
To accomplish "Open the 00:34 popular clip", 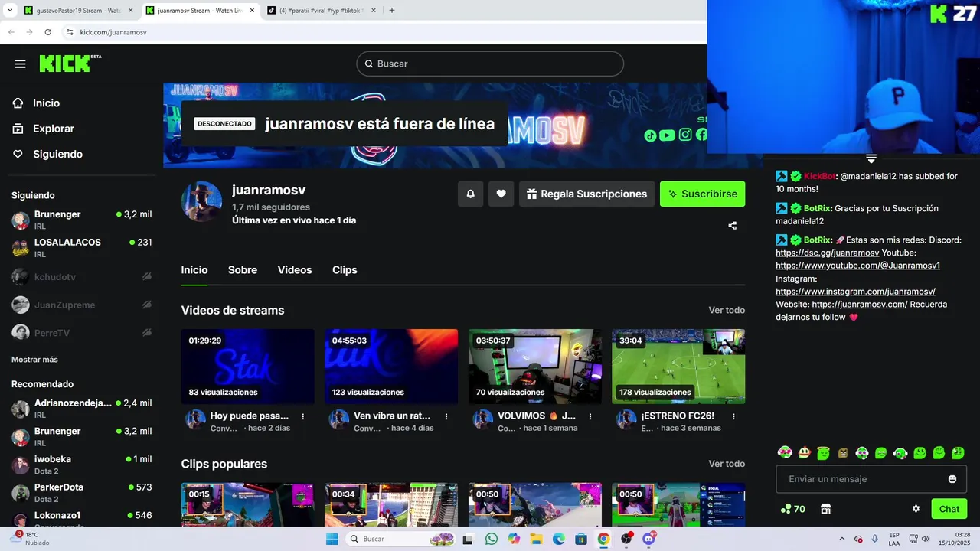I will [391, 504].
